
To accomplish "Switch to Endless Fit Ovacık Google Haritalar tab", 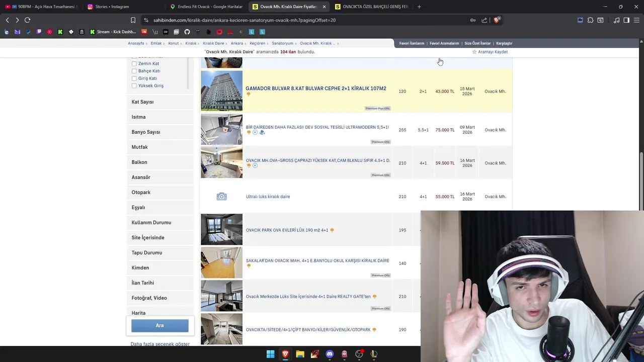I will coord(206,7).
